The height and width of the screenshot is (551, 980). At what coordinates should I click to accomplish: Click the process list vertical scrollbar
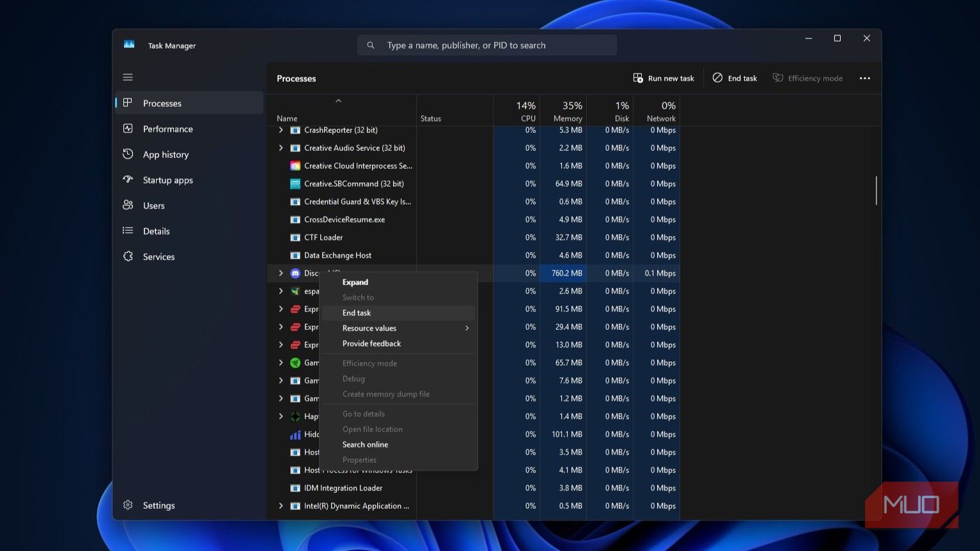[876, 190]
